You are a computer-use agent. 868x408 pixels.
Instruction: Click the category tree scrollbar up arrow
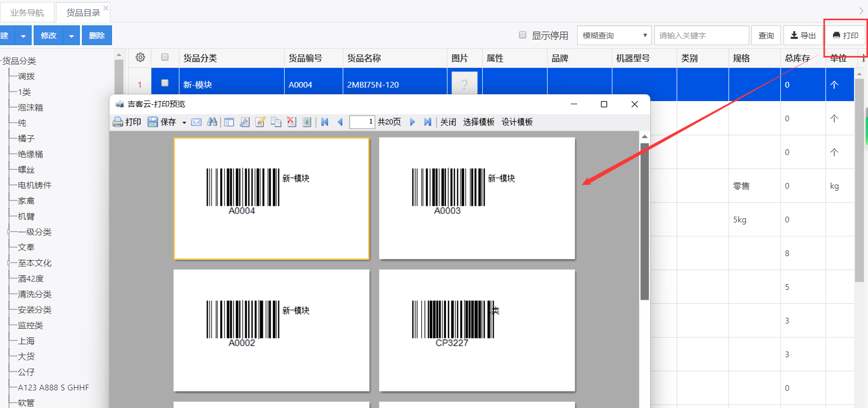coord(119,54)
